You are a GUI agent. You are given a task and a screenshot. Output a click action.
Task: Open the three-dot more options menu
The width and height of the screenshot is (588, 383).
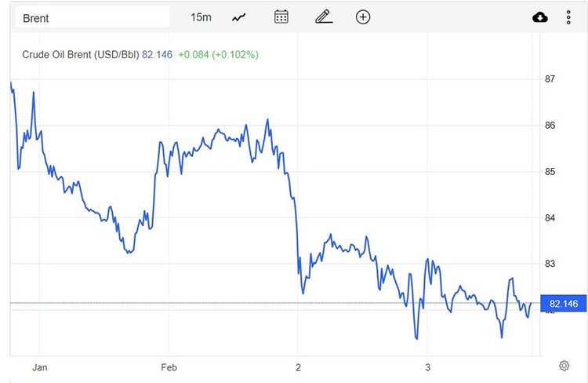(x=568, y=17)
